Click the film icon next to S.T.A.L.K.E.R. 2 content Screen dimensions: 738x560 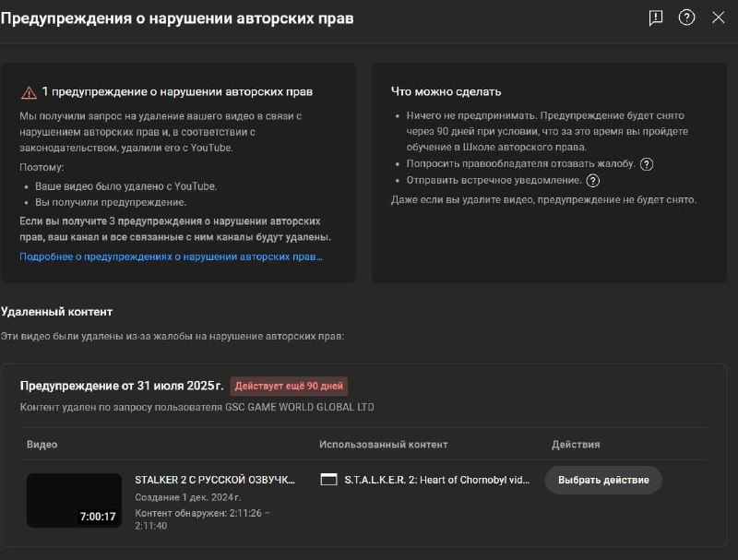point(328,480)
